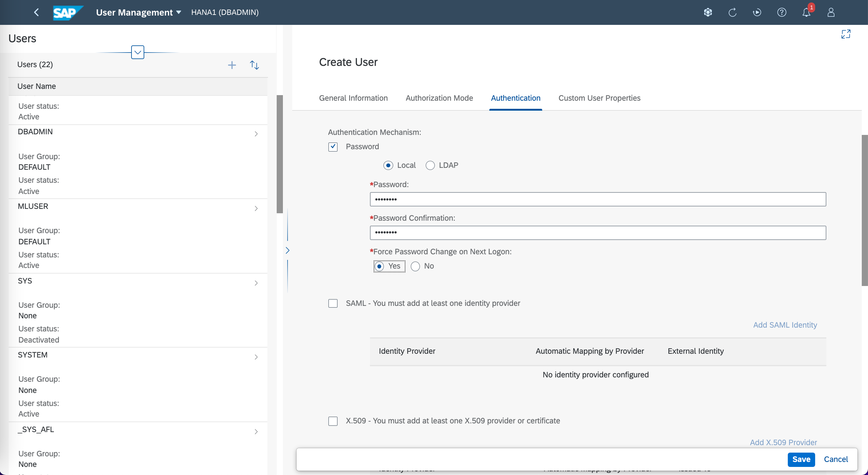Select the LDAP radio button
Viewport: 868px width, 475px height.
[x=430, y=165]
